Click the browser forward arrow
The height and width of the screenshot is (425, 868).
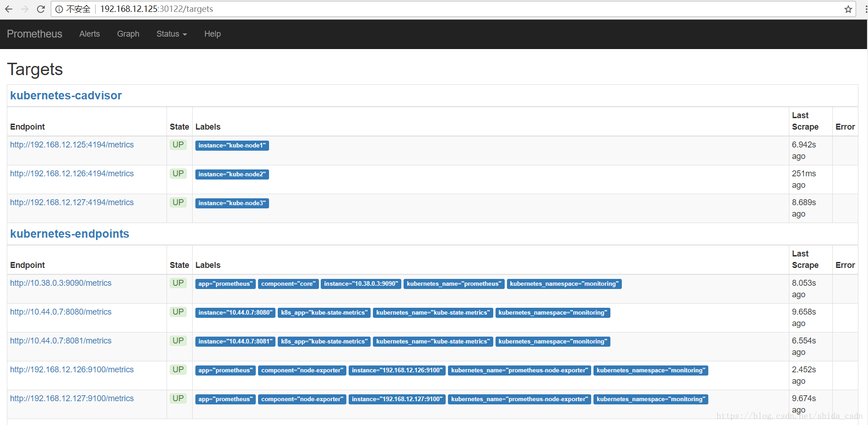tap(25, 9)
